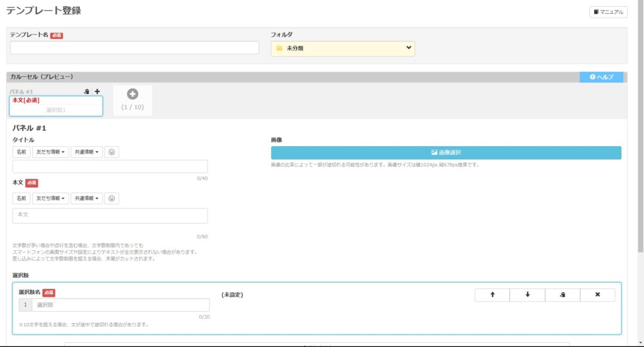Click the blue ヘルプ button
This screenshot has width=644, height=347.
point(601,77)
